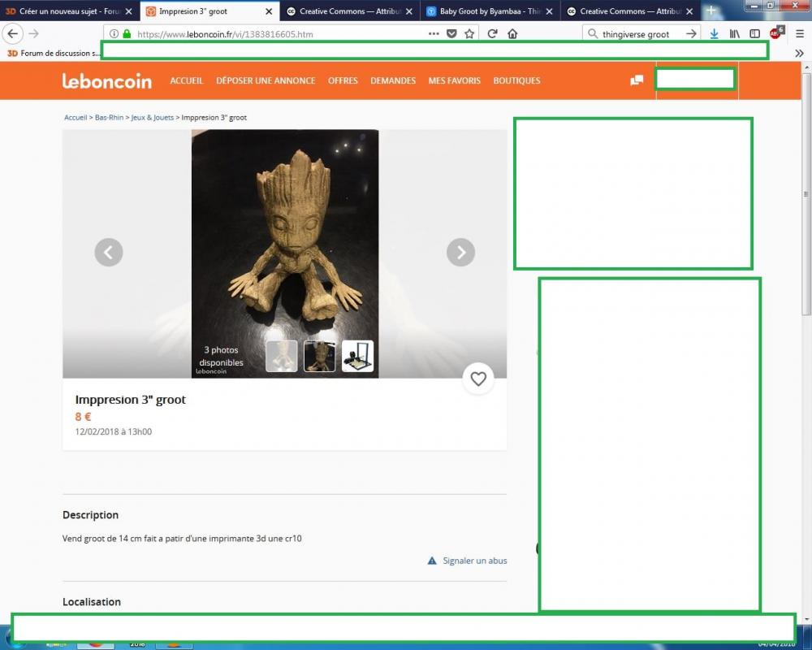Reload the page with the refresh icon
This screenshot has width=812, height=650.
pos(493,33)
